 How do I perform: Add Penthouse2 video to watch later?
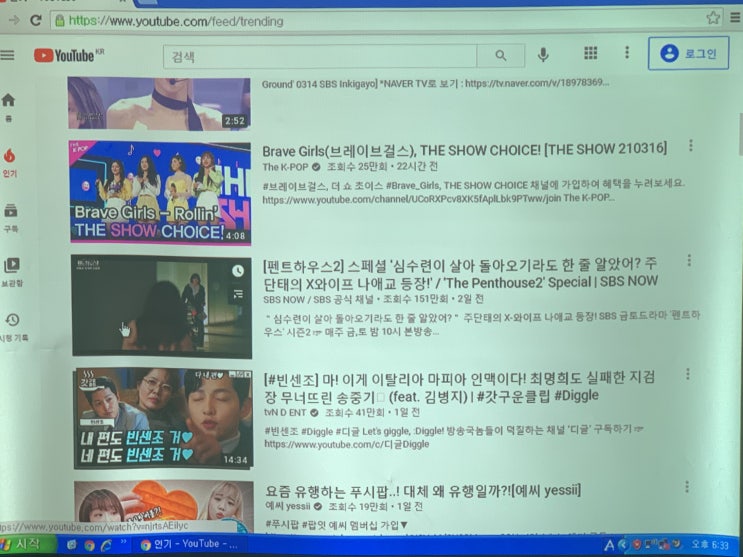pyautogui.click(x=238, y=271)
